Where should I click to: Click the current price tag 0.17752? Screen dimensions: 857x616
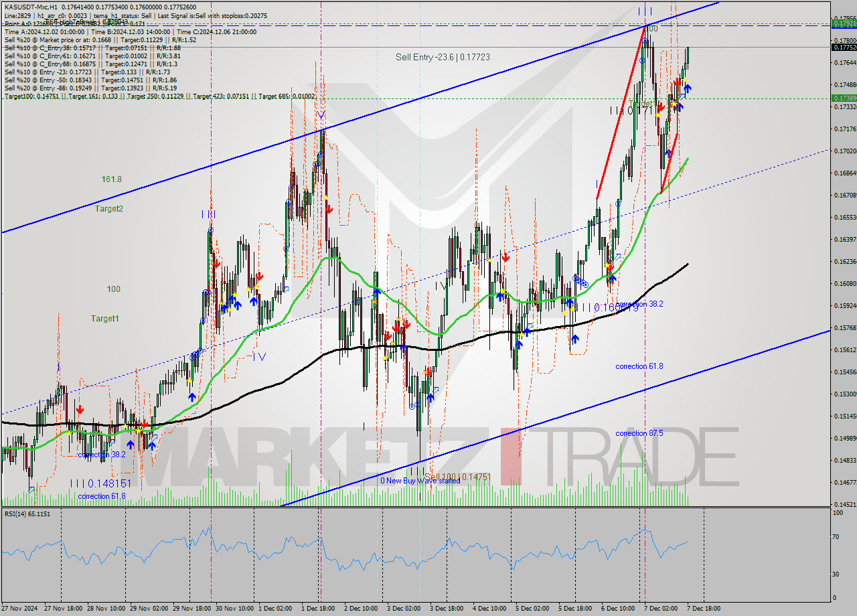coord(844,47)
